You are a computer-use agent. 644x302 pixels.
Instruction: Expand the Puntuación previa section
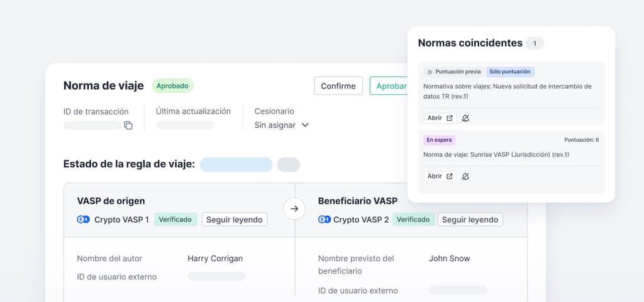[x=453, y=72]
